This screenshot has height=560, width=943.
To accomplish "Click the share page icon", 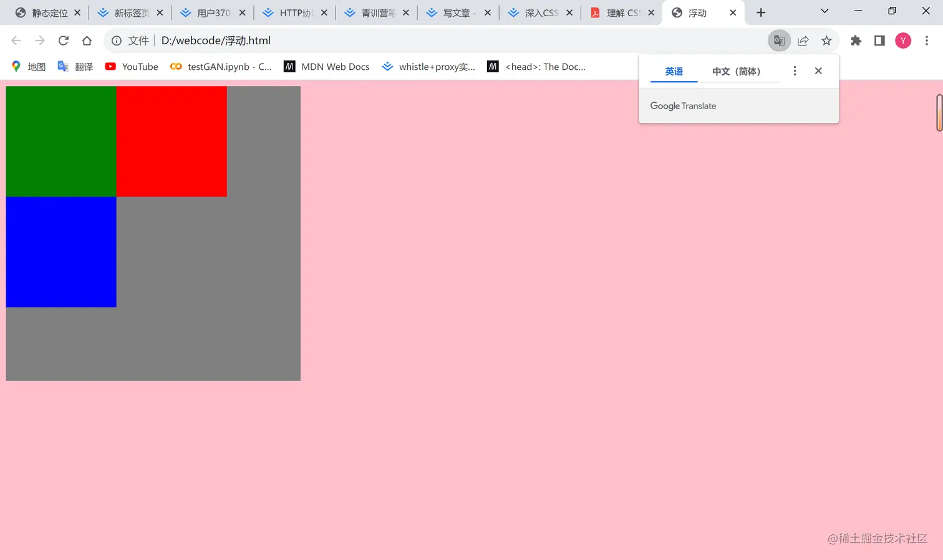I will click(803, 41).
